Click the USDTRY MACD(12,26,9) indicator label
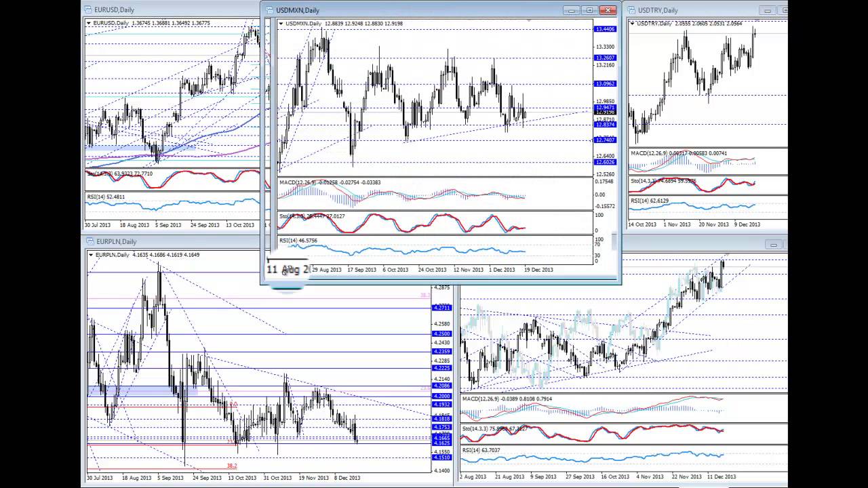Screen dimensions: 868x488 679,153
